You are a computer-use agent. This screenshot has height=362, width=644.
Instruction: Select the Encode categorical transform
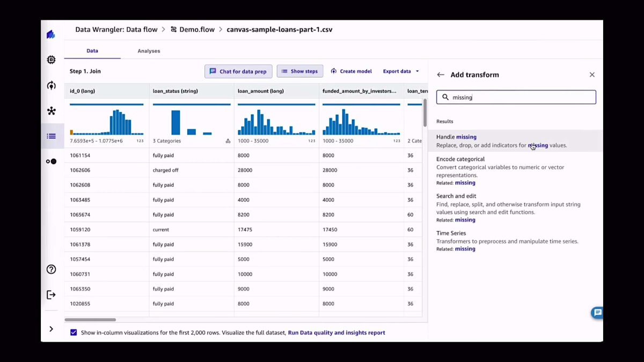click(516, 171)
